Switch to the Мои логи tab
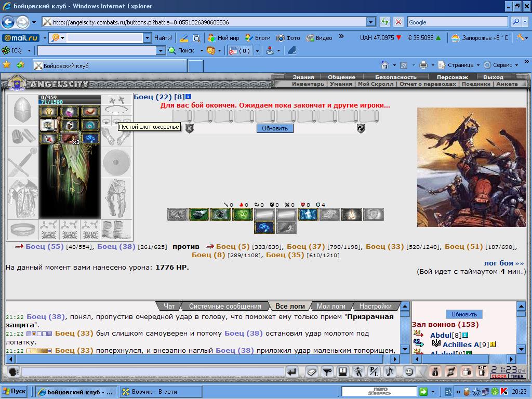Image resolution: width=532 pixels, height=399 pixels. 331,306
